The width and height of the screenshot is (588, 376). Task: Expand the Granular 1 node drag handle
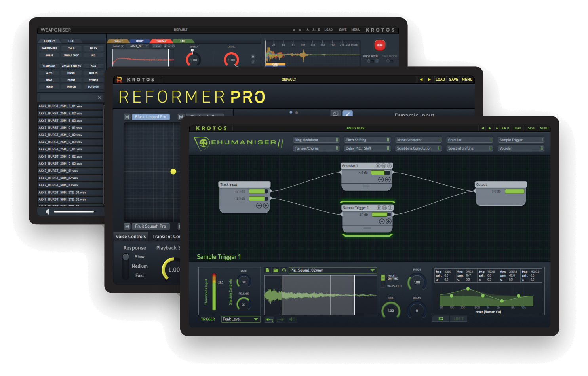tap(366, 187)
